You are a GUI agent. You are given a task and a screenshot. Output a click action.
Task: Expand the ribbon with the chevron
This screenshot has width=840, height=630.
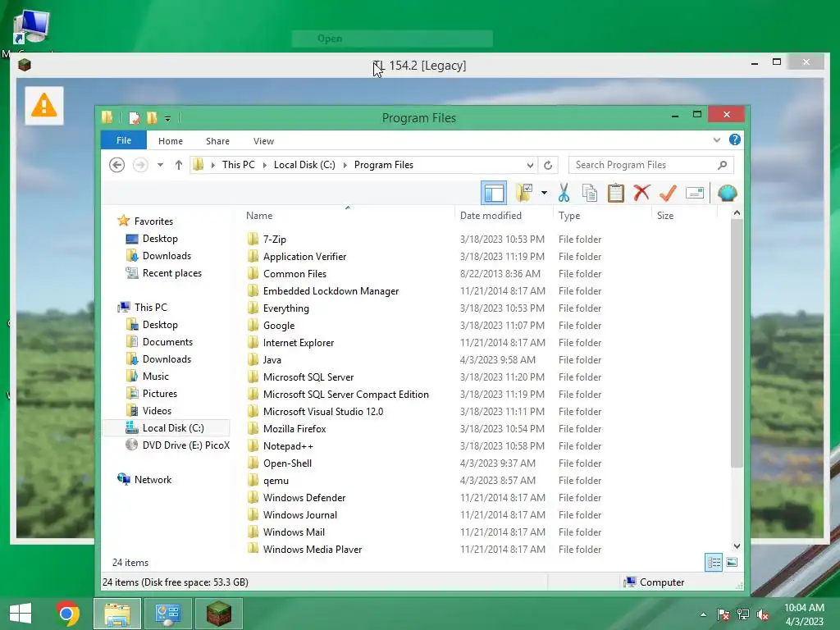(717, 139)
